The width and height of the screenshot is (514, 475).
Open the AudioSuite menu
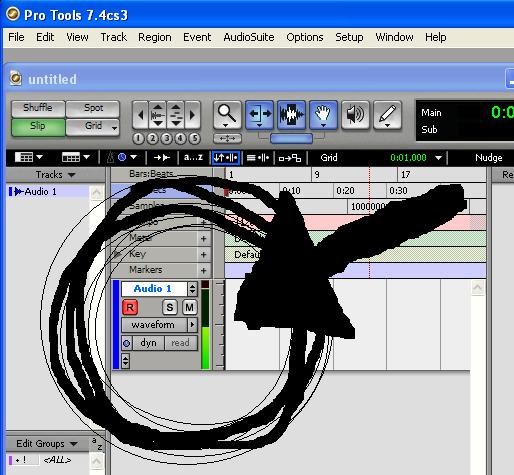pyautogui.click(x=249, y=37)
